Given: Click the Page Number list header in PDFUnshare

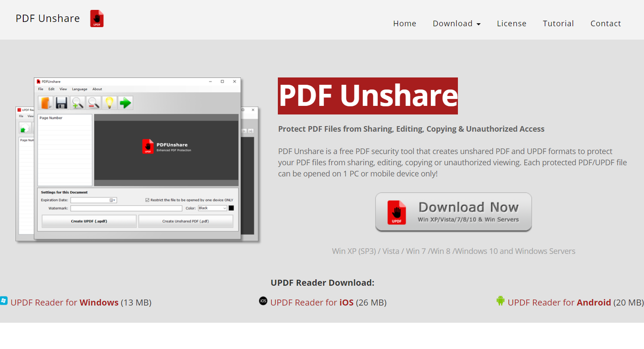Looking at the screenshot, I should (x=51, y=118).
